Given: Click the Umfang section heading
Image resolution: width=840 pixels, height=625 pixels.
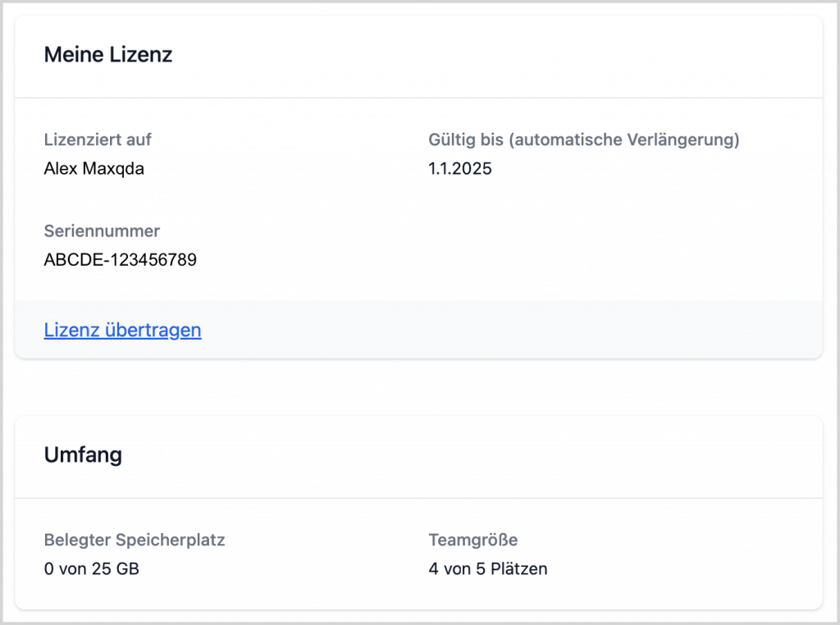Looking at the screenshot, I should (x=83, y=455).
